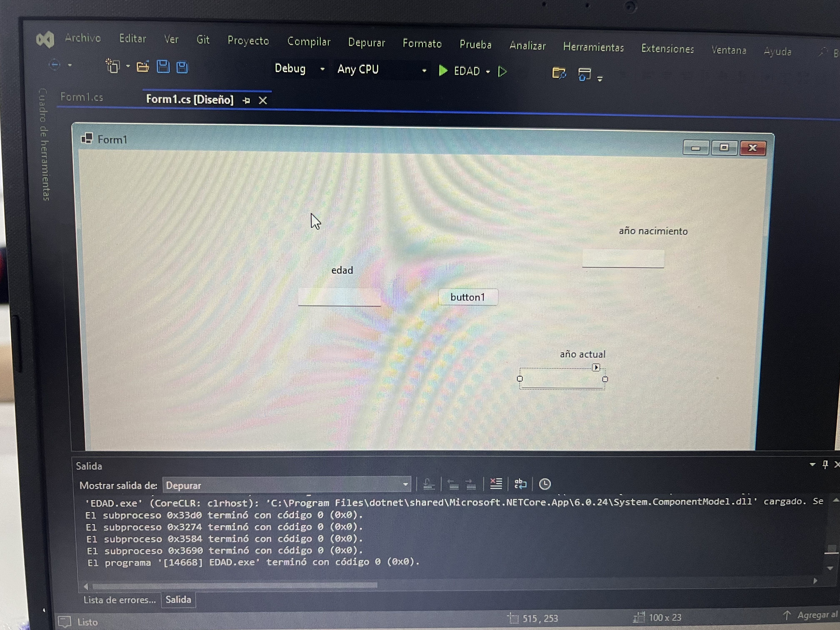Expand the 'Mostrar salida de' Depurar combo box

[405, 484]
